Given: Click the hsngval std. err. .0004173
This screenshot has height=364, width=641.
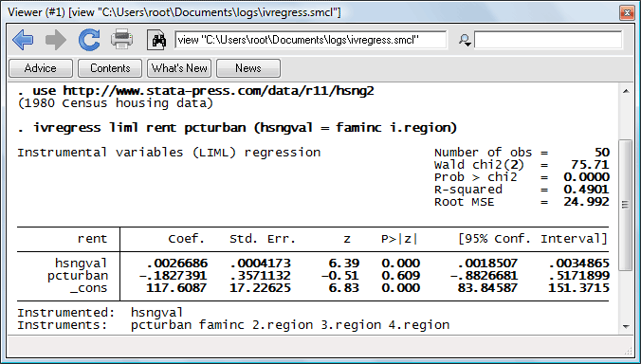Looking at the screenshot, I should [x=261, y=264].
